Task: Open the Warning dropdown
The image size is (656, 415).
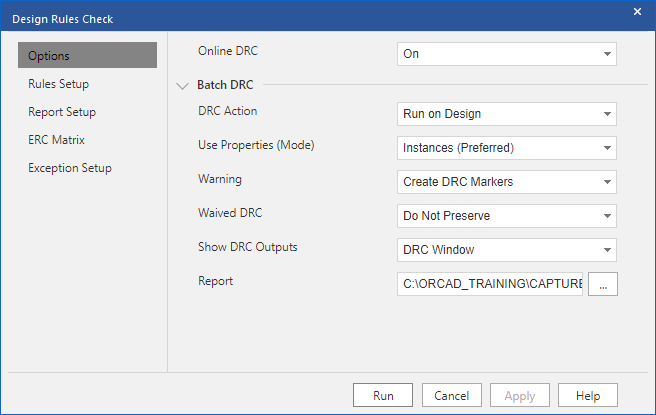Action: [x=507, y=182]
